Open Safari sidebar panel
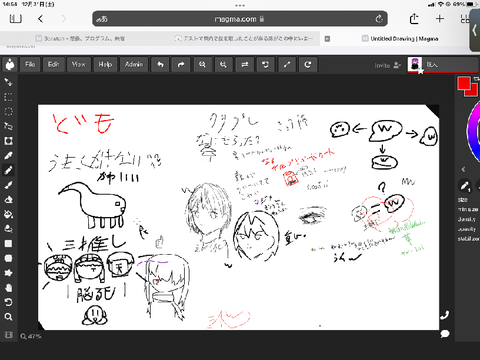This screenshot has height=360, width=480. pyautogui.click(x=16, y=19)
